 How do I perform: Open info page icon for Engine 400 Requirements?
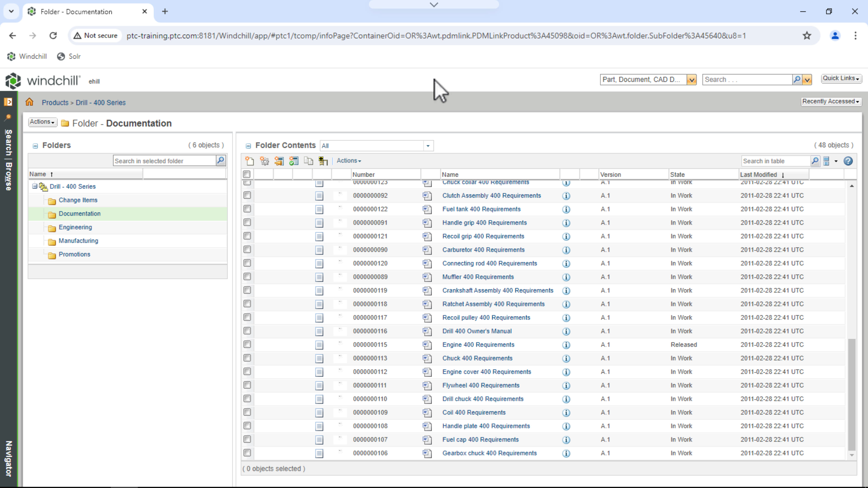(x=566, y=345)
